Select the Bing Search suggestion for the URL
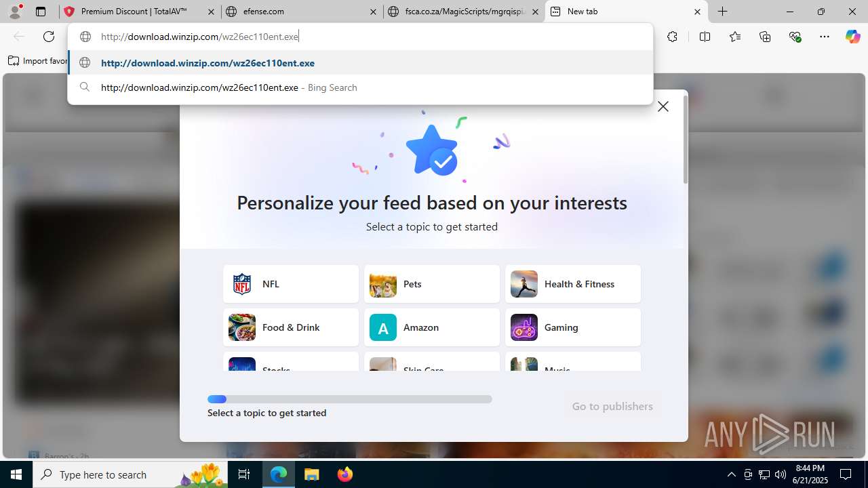This screenshot has height=488, width=868. pos(360,87)
